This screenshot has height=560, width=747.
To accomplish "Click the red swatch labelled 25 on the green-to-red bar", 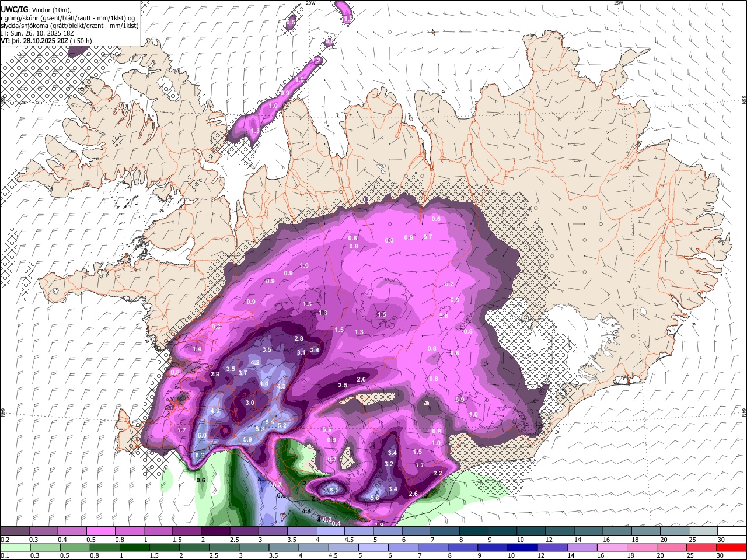I will point(701,547).
